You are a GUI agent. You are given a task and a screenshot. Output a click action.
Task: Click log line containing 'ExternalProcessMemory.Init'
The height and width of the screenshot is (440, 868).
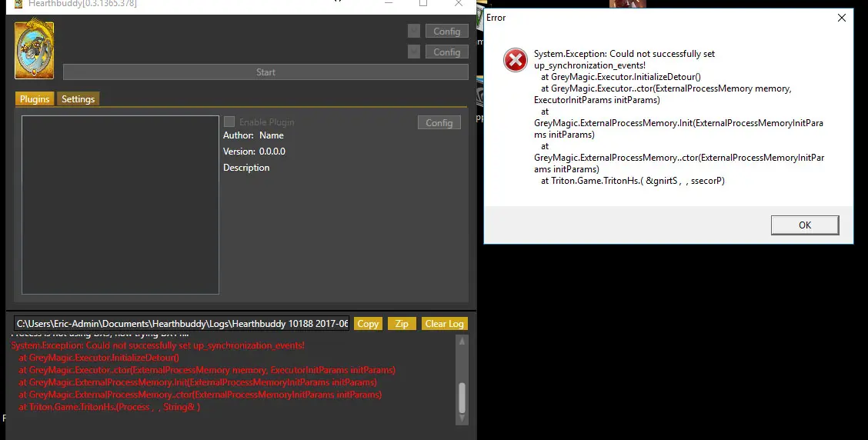197,382
